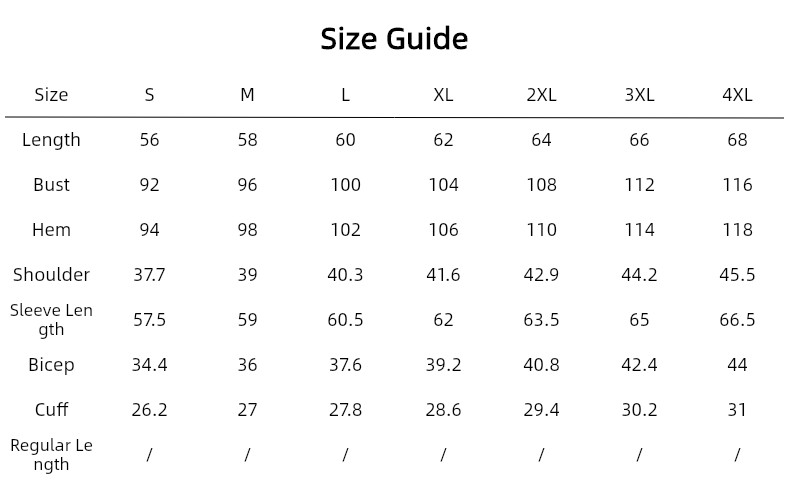This screenshot has height=490, width=789.
Task: Click the Regular Length row label
Action: pos(51,455)
